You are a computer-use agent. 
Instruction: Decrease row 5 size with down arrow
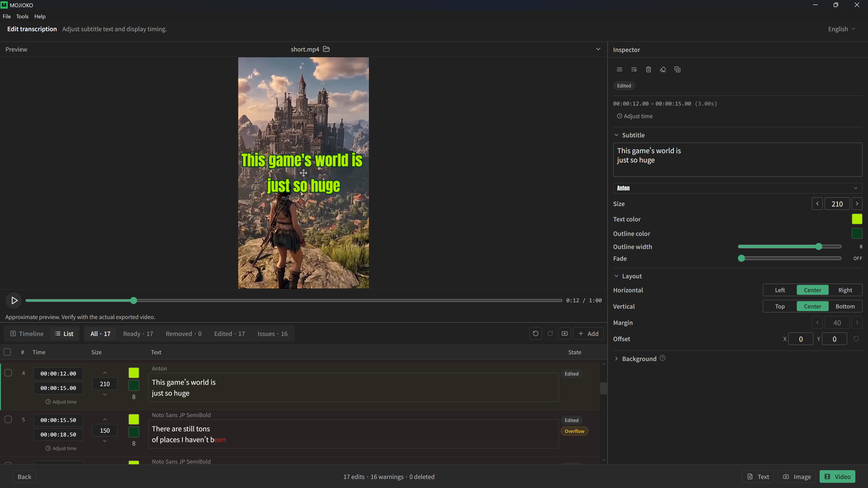(105, 441)
